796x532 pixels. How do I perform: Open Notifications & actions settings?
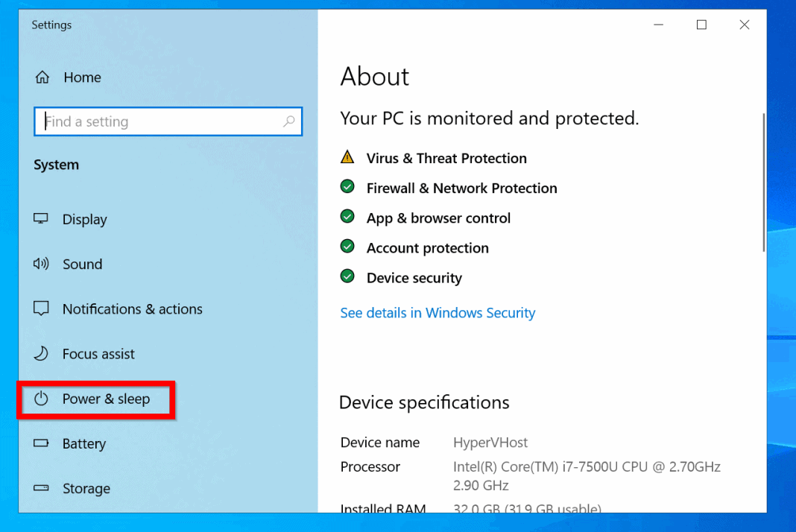click(132, 308)
